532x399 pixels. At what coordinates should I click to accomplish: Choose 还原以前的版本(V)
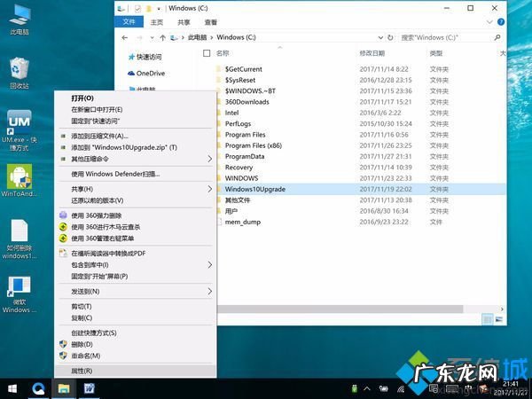[x=136, y=200]
